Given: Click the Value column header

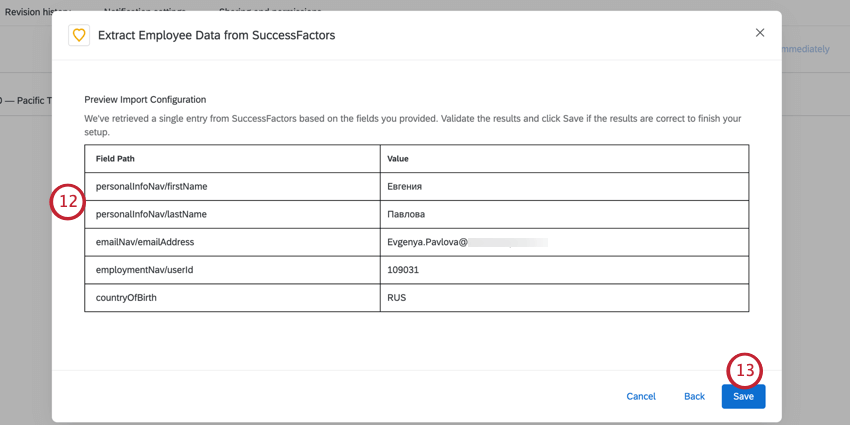Looking at the screenshot, I should [x=398, y=159].
